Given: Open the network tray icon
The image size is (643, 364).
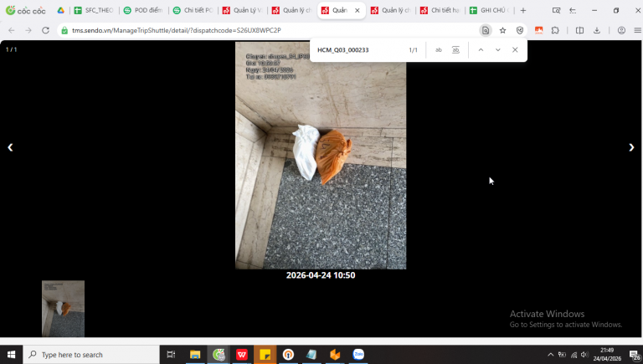Looking at the screenshot, I should 574,355.
